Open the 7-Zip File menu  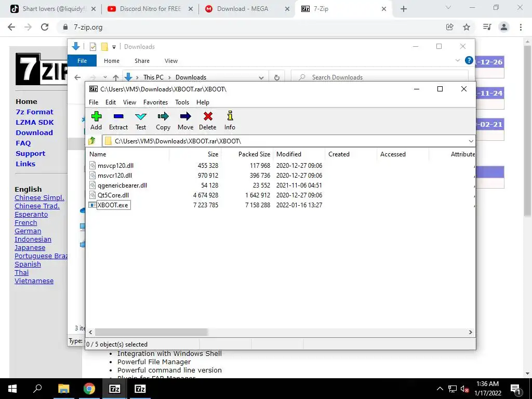(x=94, y=102)
